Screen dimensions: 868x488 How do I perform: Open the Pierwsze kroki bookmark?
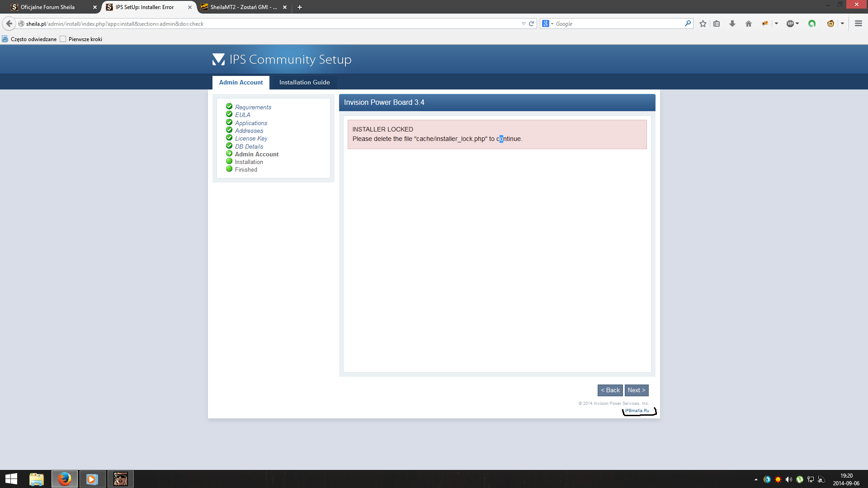81,39
